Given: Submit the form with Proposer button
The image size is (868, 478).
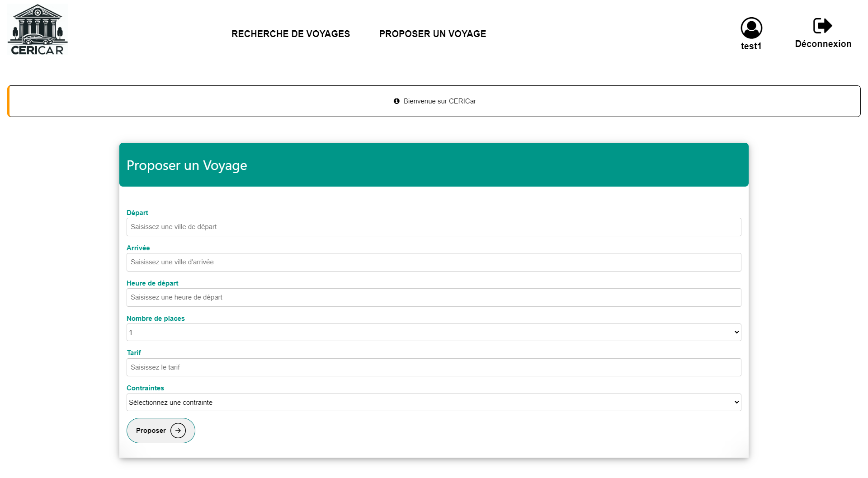Looking at the screenshot, I should pos(161,431).
